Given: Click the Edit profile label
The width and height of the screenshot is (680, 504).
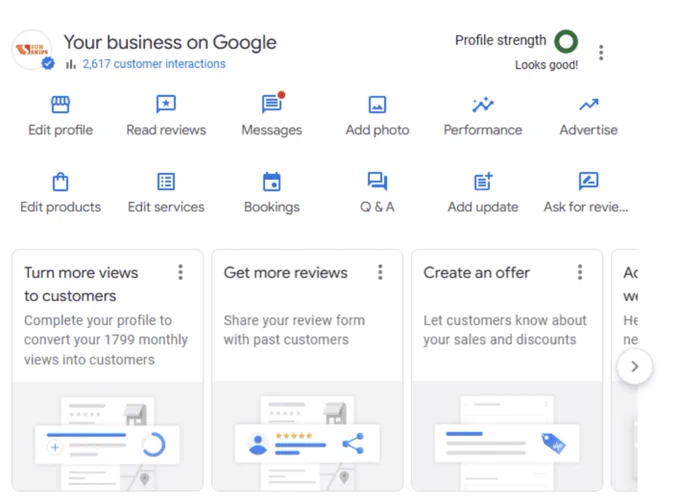Looking at the screenshot, I should [60, 130].
